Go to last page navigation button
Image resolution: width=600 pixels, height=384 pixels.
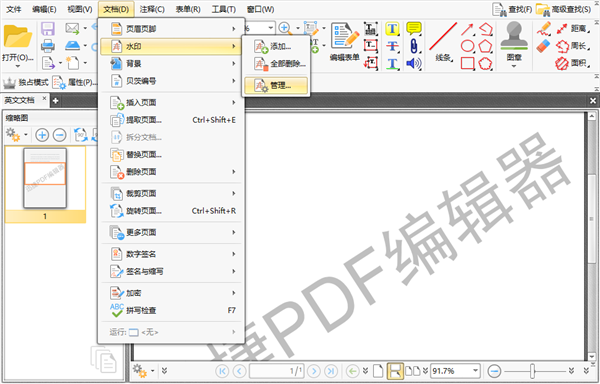click(x=331, y=371)
